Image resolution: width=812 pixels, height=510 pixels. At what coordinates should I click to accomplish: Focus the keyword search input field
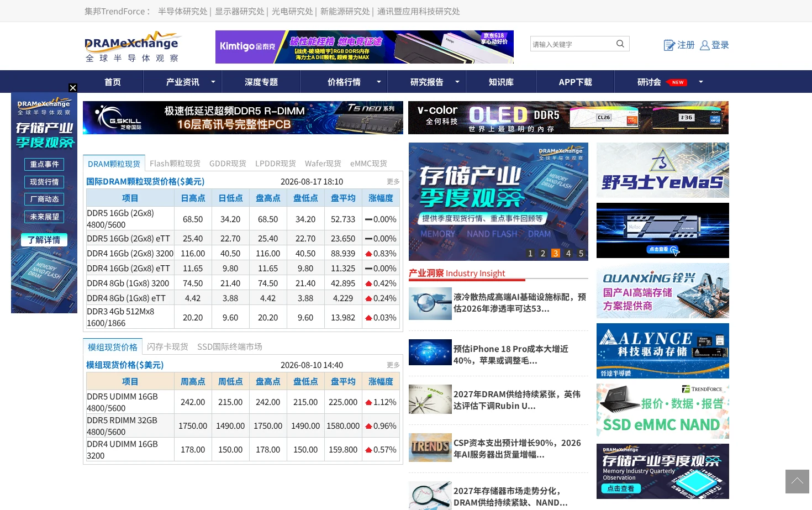point(572,44)
